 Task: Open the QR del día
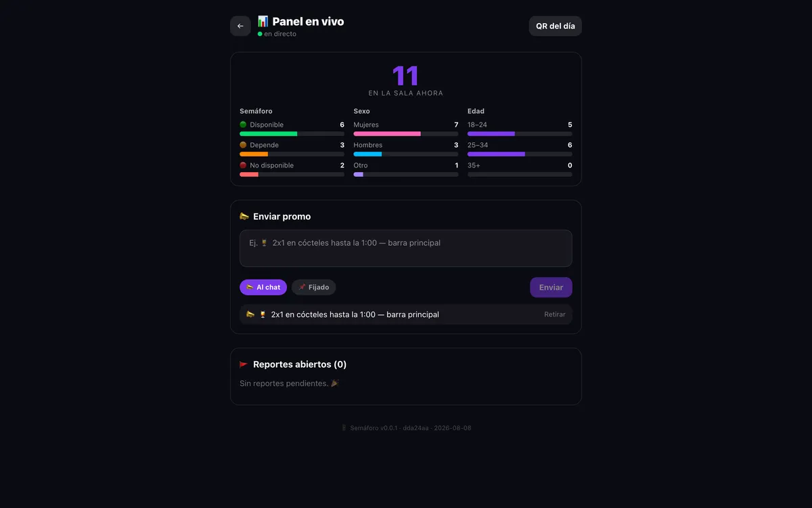click(555, 26)
